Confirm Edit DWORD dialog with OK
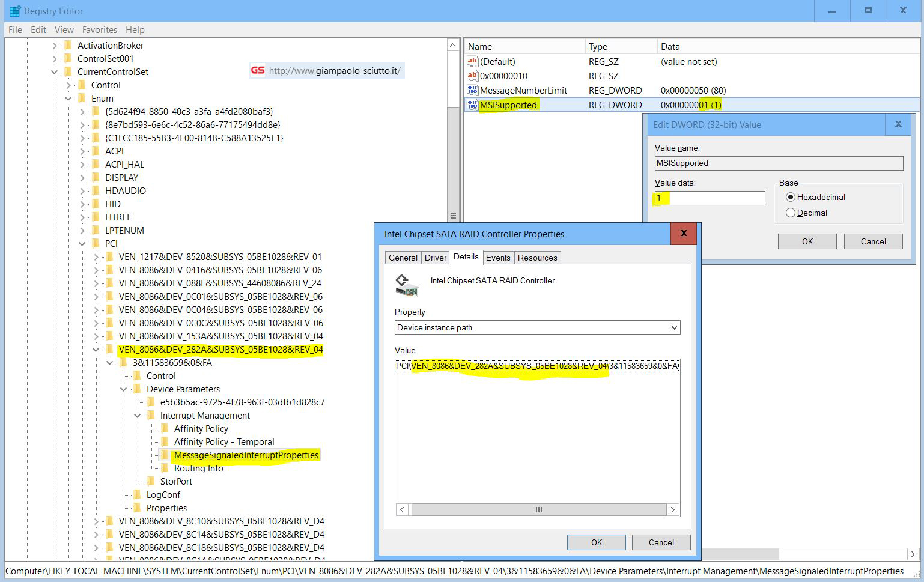 pos(807,241)
